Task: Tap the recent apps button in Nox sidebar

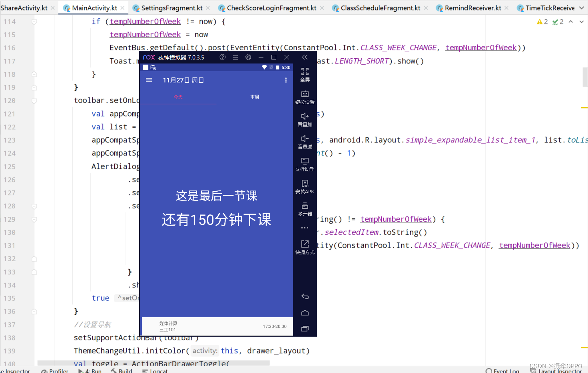Action: pos(305,329)
